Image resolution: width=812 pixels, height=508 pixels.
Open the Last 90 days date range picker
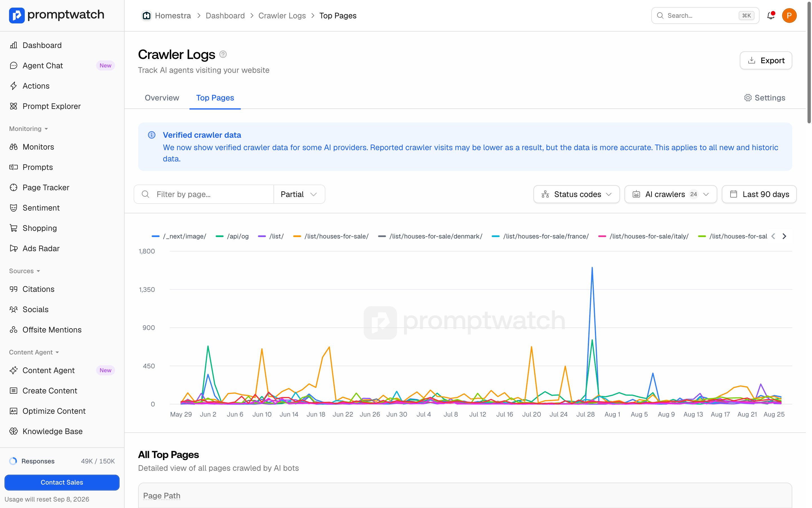759,194
